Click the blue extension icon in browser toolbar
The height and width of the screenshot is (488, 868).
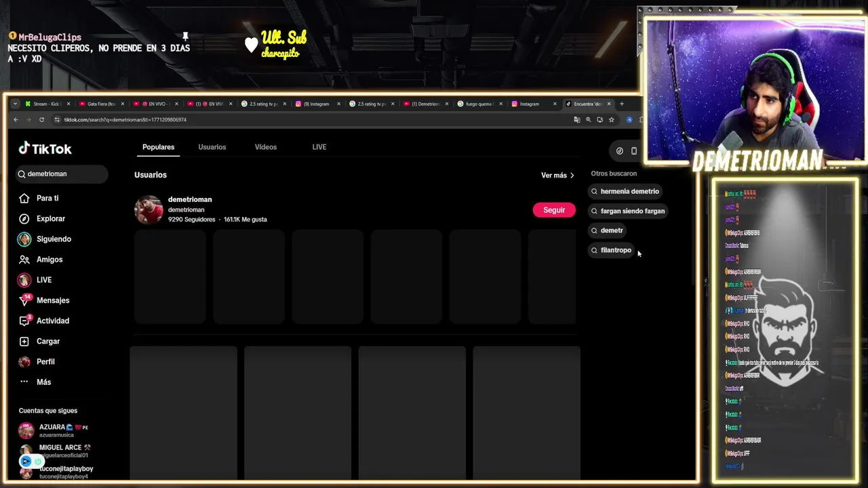point(629,119)
